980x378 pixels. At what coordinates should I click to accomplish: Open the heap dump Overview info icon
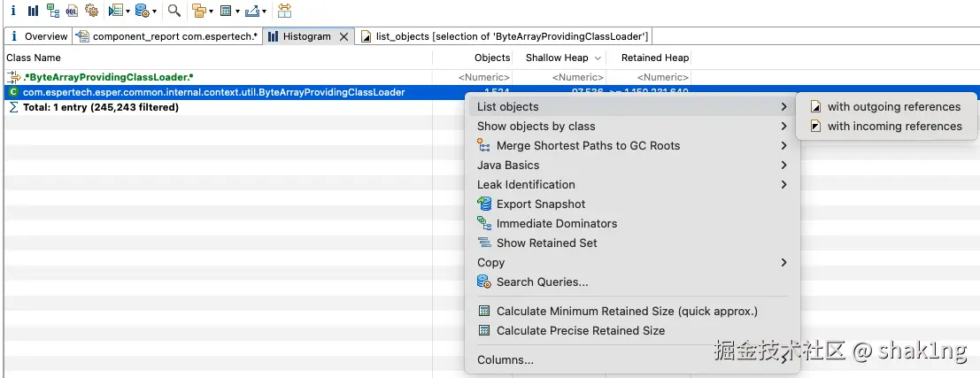click(x=13, y=11)
